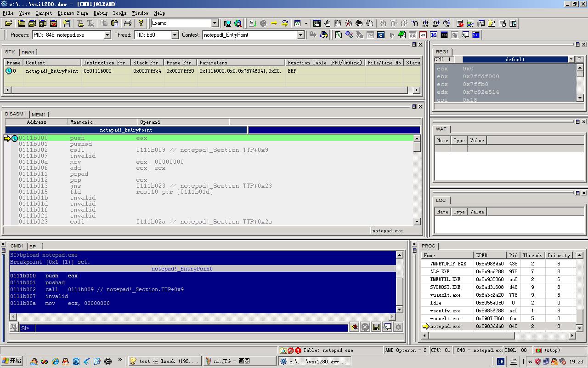Expand the Process PID dropdown
Screen dimensions: 588x368
107,35
